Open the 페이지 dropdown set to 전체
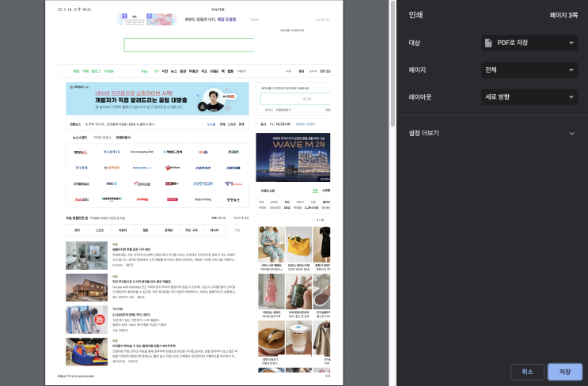The height and width of the screenshot is (386, 588). point(529,70)
